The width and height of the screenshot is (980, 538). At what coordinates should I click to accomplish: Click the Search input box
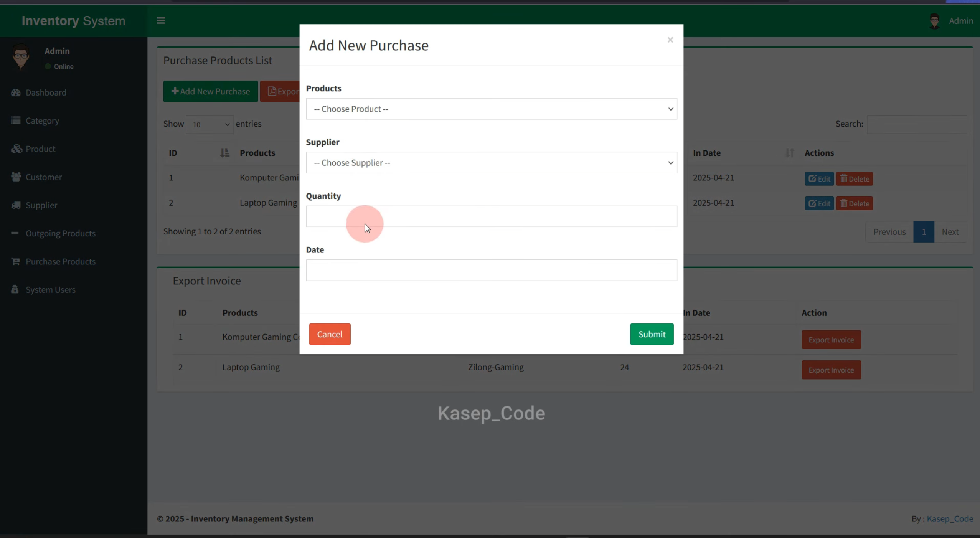917,124
